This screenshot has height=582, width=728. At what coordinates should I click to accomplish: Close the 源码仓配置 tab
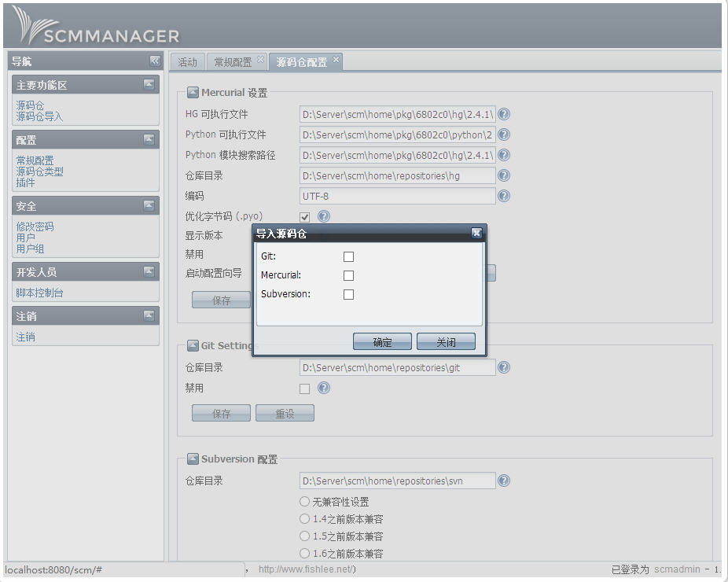click(336, 59)
